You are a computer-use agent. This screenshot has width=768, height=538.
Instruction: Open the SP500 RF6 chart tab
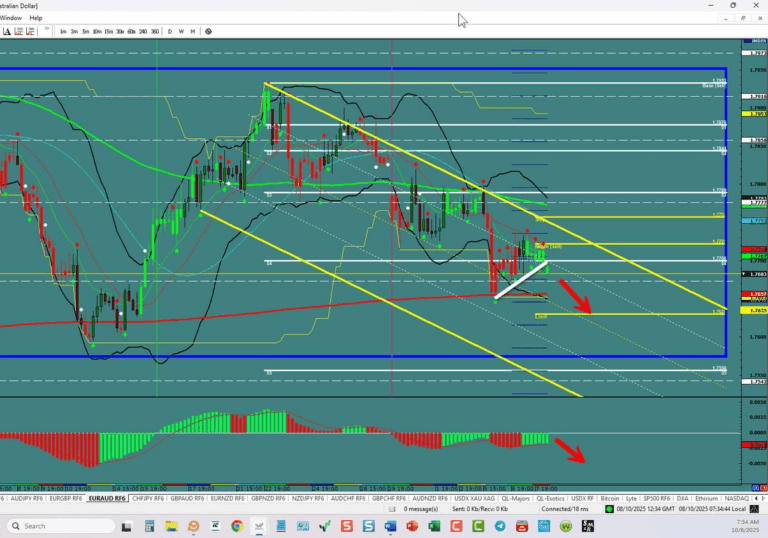[x=656, y=498]
